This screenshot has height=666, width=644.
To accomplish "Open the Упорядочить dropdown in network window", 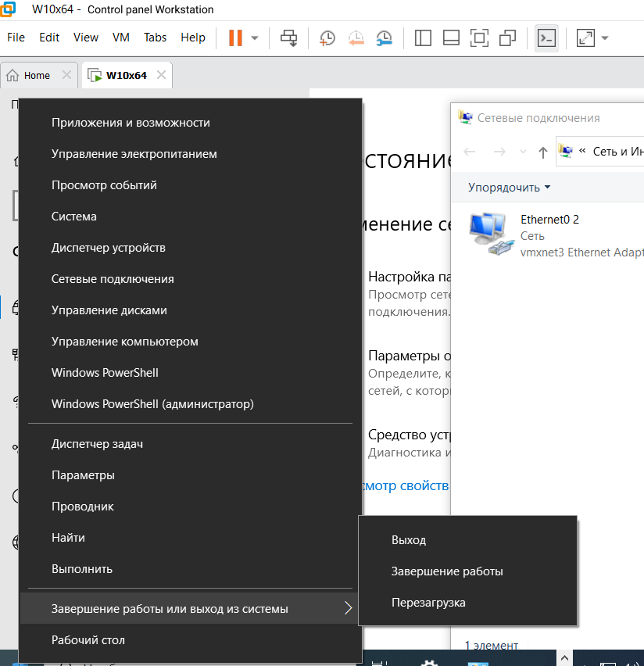I will (509, 188).
